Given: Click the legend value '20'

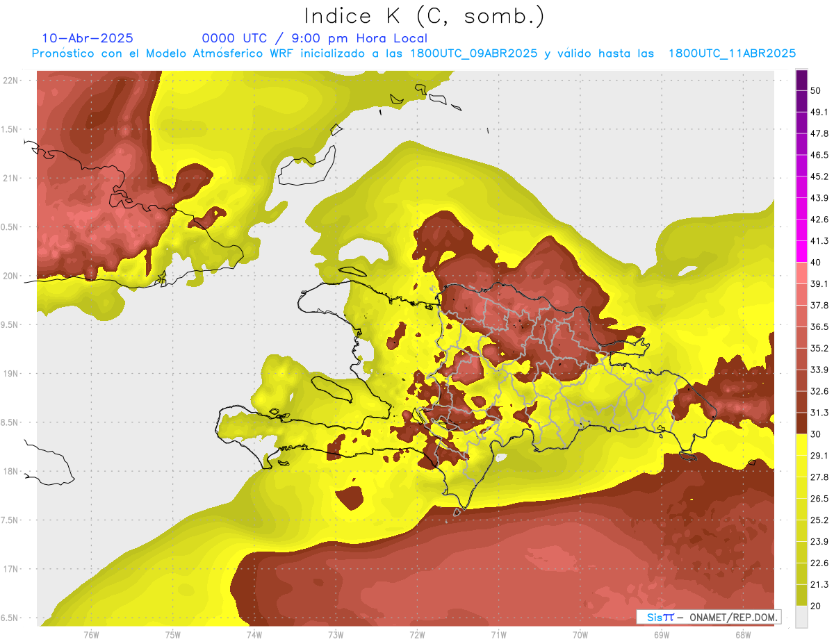Looking at the screenshot, I should tap(816, 606).
